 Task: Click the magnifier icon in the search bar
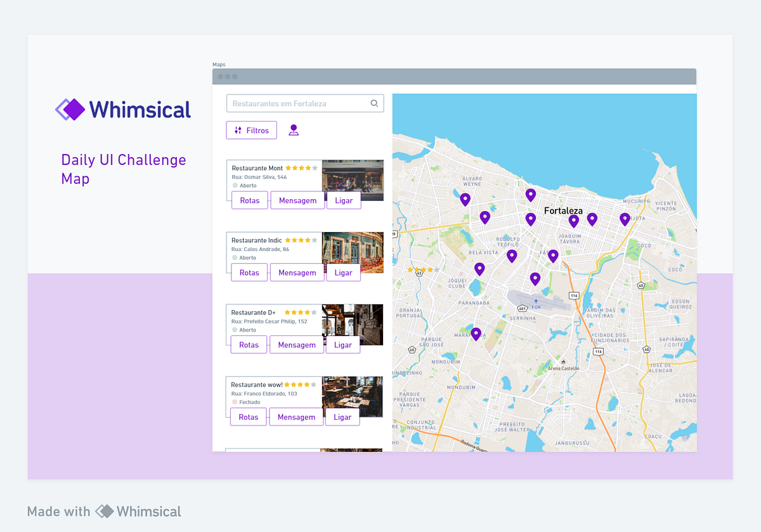pos(374,103)
